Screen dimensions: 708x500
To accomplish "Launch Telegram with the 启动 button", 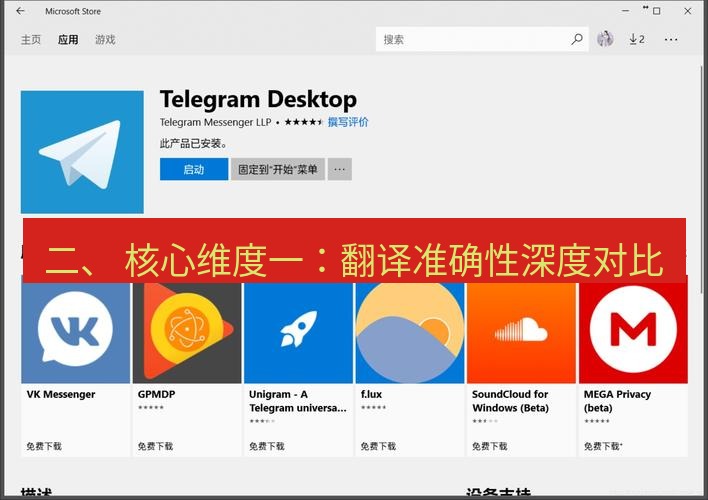I will (194, 169).
